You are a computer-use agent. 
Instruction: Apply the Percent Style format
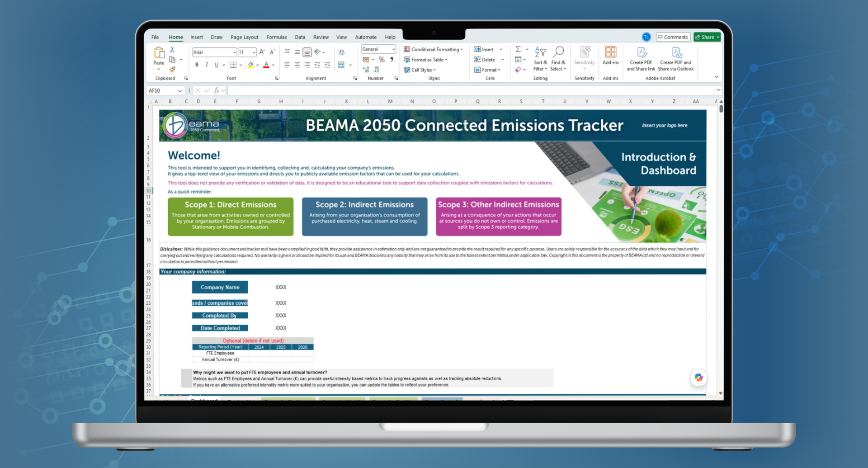pyautogui.click(x=382, y=59)
